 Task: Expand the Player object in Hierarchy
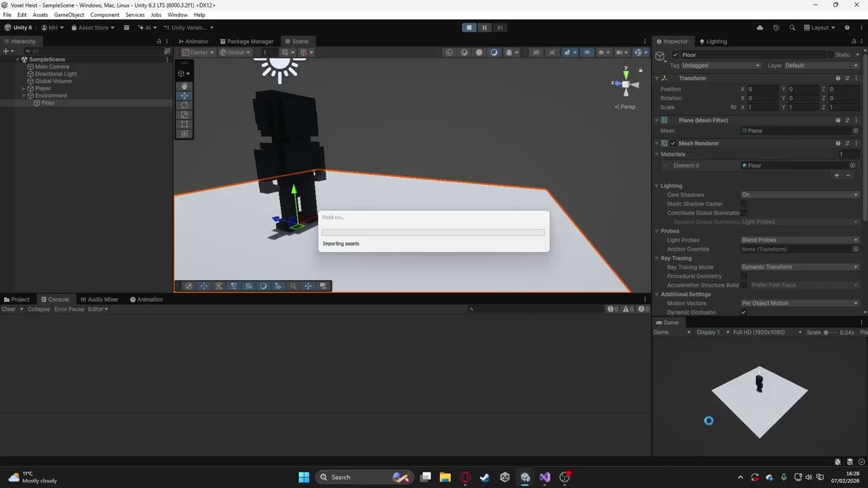(24, 89)
